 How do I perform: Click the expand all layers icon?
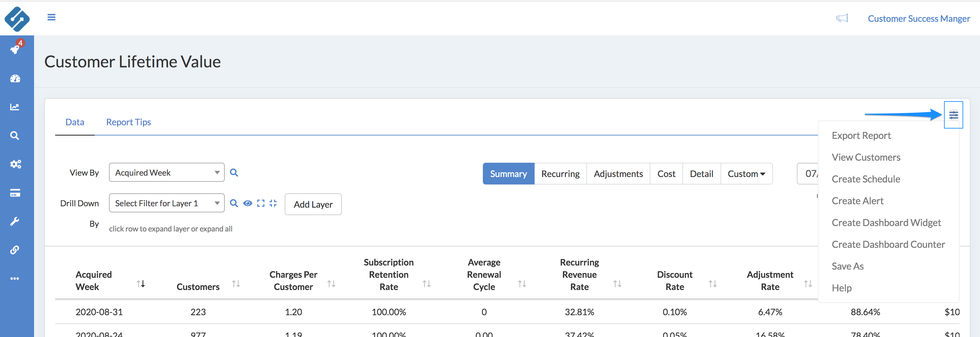260,204
